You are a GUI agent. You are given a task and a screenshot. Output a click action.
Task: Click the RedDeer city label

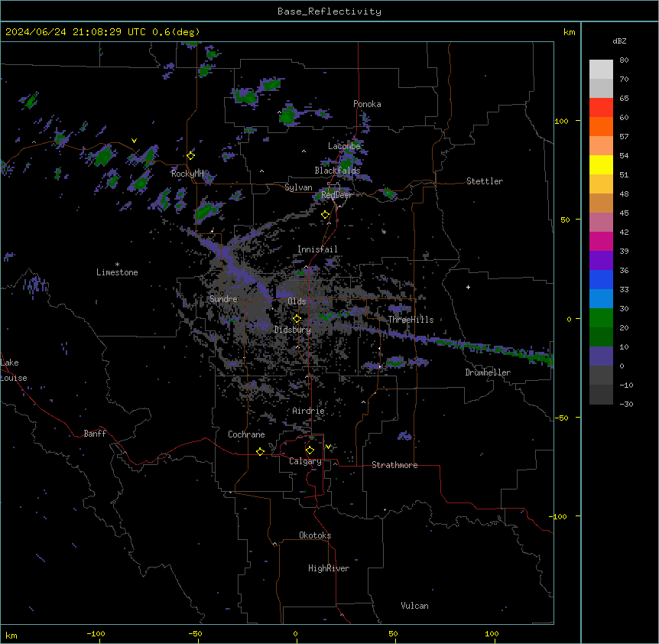coord(336,195)
